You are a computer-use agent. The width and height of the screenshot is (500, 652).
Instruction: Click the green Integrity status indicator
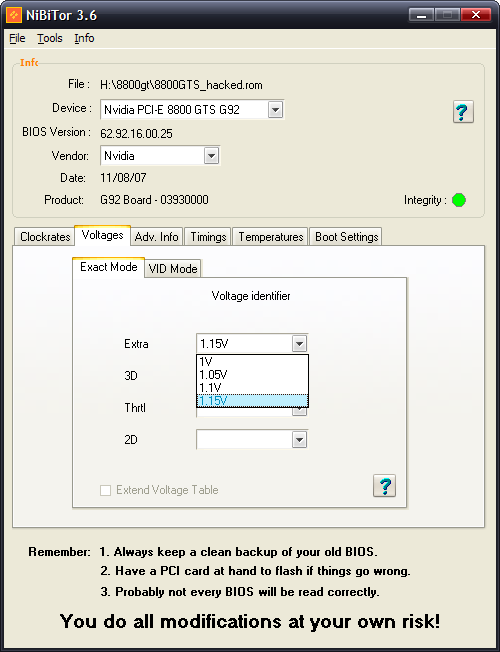click(459, 200)
